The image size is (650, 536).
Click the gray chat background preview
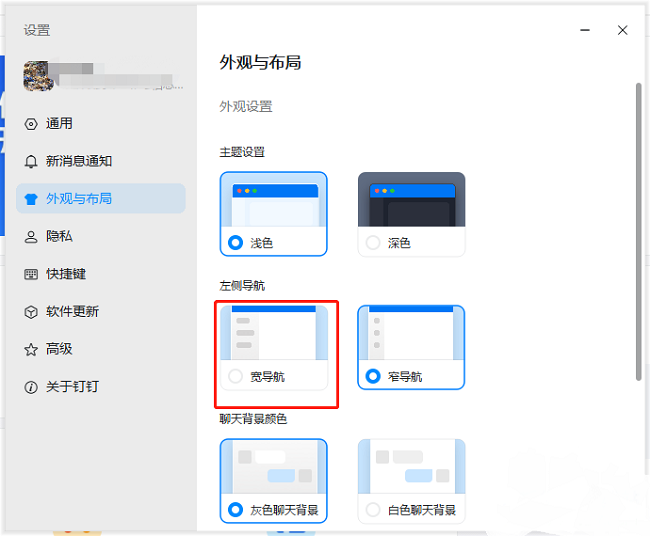[274, 467]
